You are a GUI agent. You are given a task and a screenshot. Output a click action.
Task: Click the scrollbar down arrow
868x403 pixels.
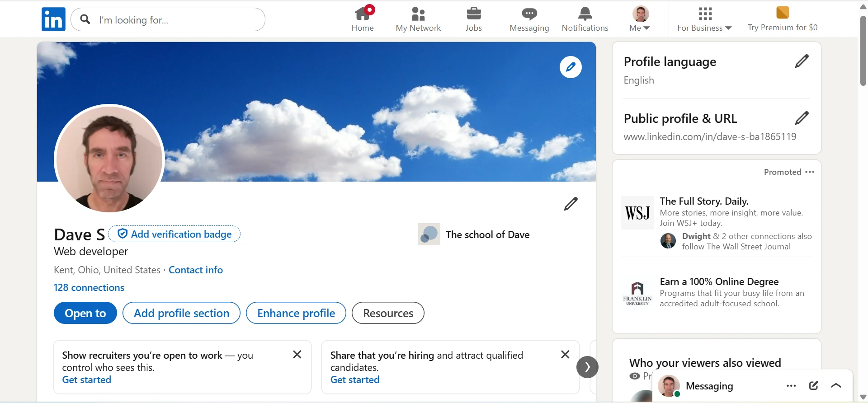point(863,398)
